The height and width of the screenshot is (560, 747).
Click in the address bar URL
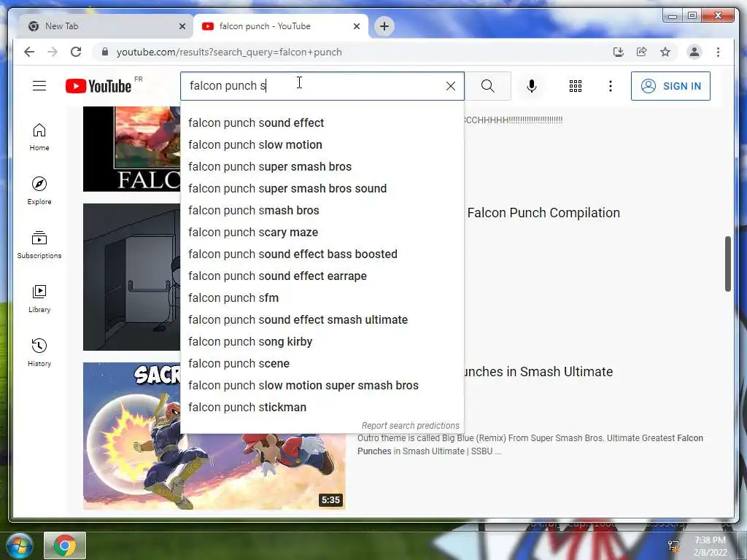click(x=229, y=52)
